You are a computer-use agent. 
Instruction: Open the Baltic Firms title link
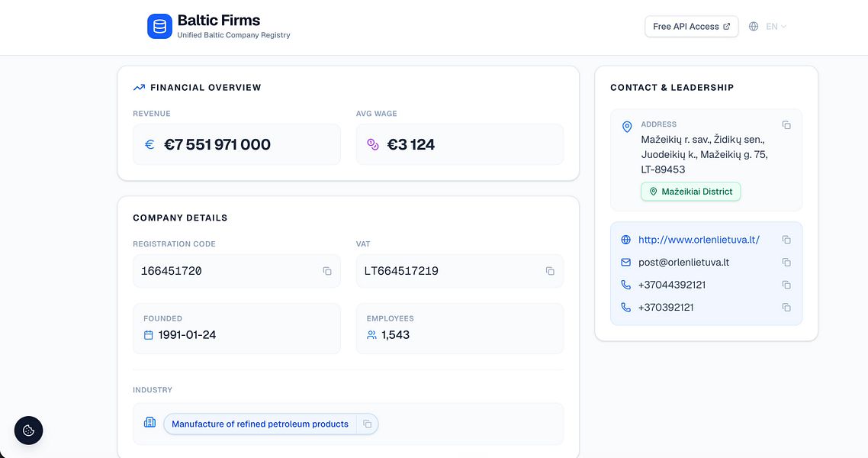click(x=219, y=21)
